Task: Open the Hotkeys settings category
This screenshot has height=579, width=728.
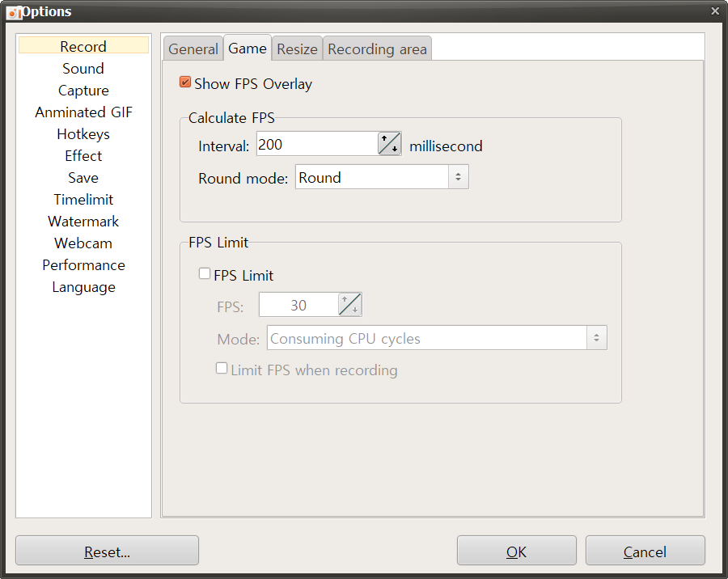Action: tap(83, 133)
